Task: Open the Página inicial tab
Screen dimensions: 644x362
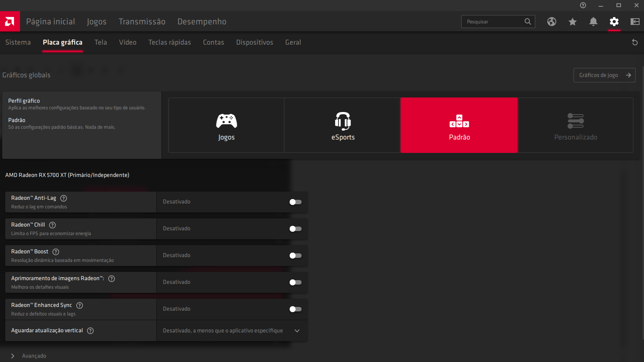Action: pyautogui.click(x=51, y=22)
